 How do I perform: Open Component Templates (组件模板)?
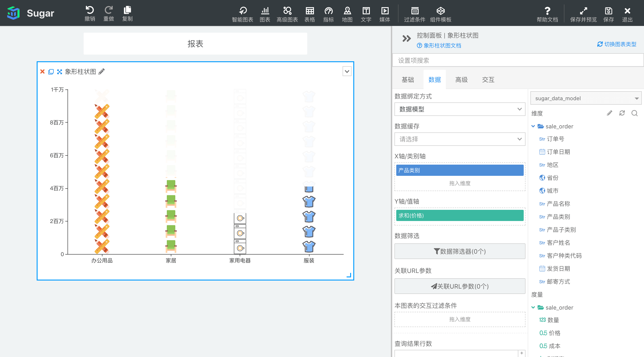(x=441, y=14)
